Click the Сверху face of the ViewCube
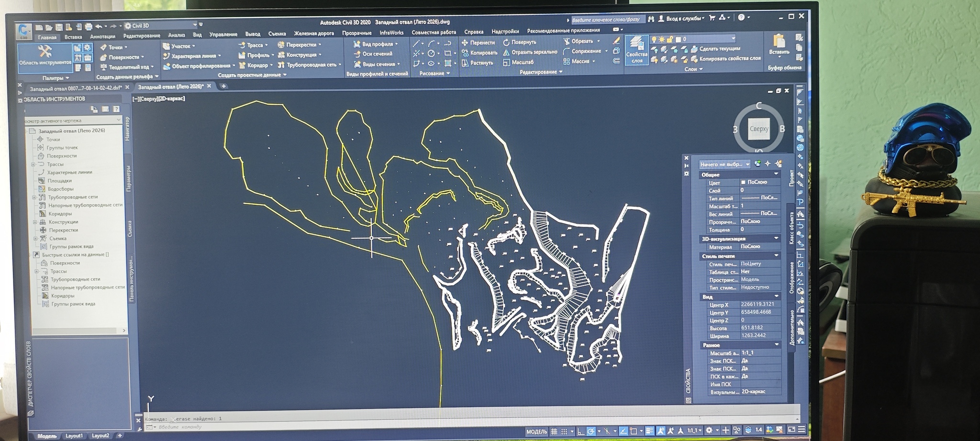Screen dimensions: 980x441 point(759,129)
